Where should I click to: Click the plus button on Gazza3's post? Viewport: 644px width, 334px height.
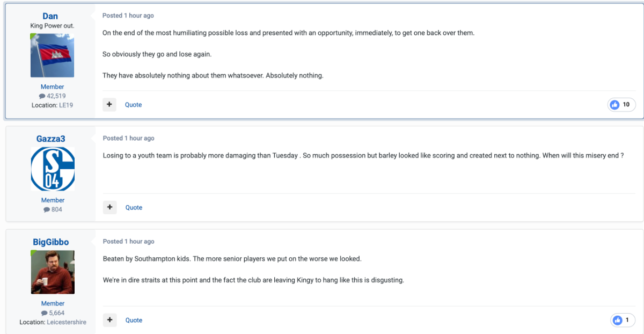coord(109,207)
